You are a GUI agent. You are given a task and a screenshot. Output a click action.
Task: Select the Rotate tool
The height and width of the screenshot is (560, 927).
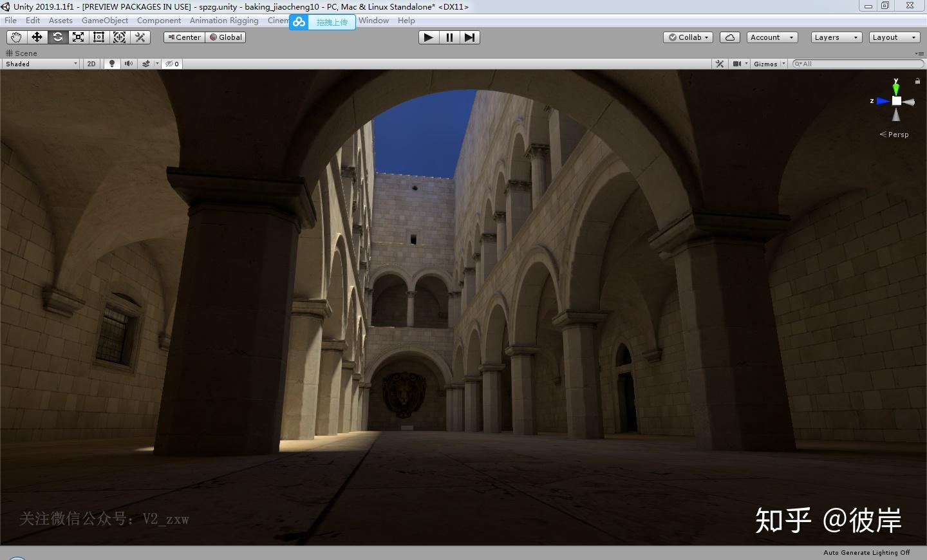click(57, 37)
